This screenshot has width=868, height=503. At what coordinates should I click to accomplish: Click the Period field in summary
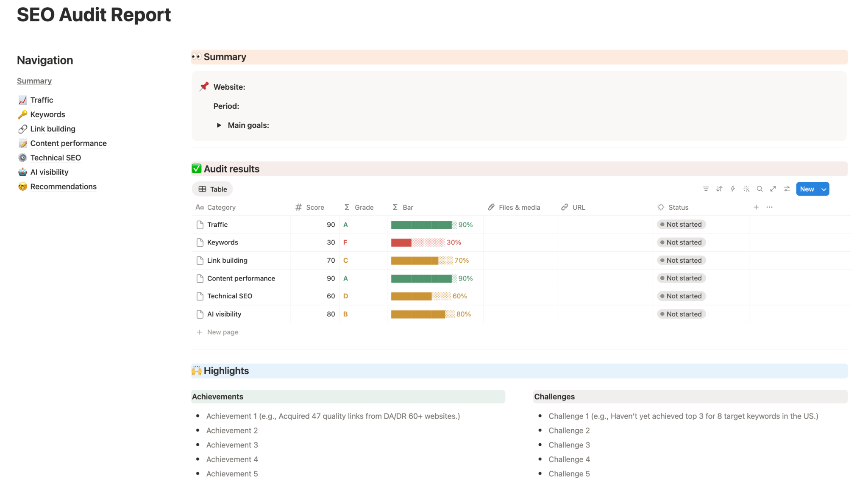[226, 106]
